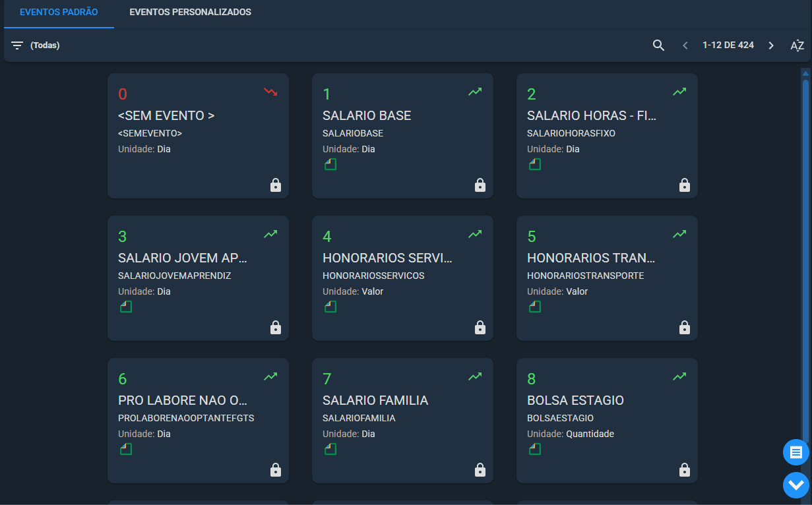The height and width of the screenshot is (505, 812).
Task: Switch to the Eventos Padrão tab
Action: click(59, 13)
